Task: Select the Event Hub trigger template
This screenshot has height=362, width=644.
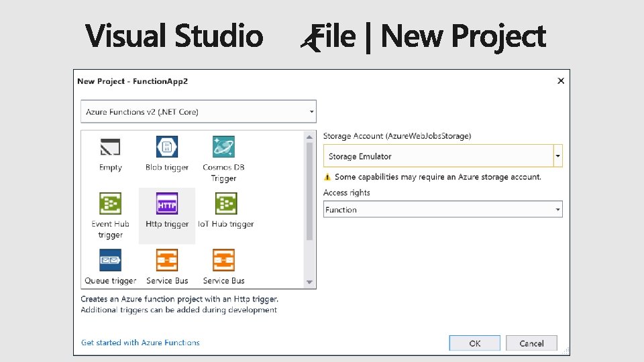Action: tap(110, 215)
